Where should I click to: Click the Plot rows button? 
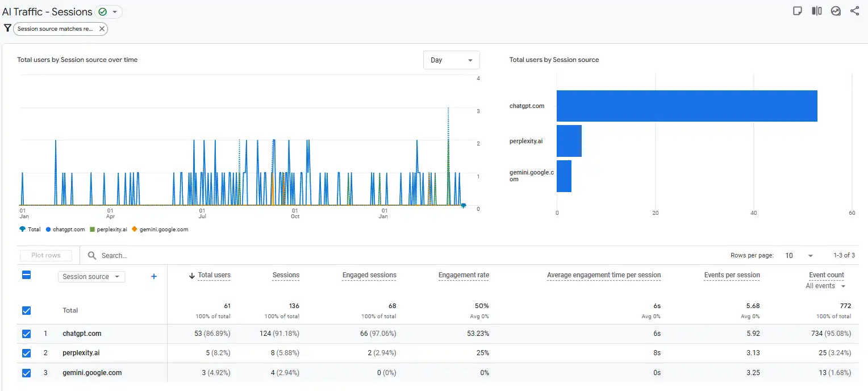(46, 256)
